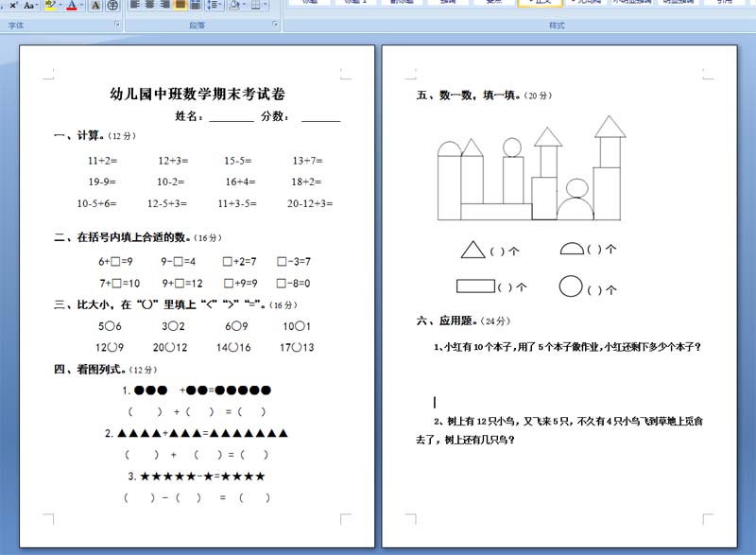The image size is (756, 555).
Task: Click question 2 about 树上有12只小鸟
Action: pyautogui.click(x=568, y=422)
